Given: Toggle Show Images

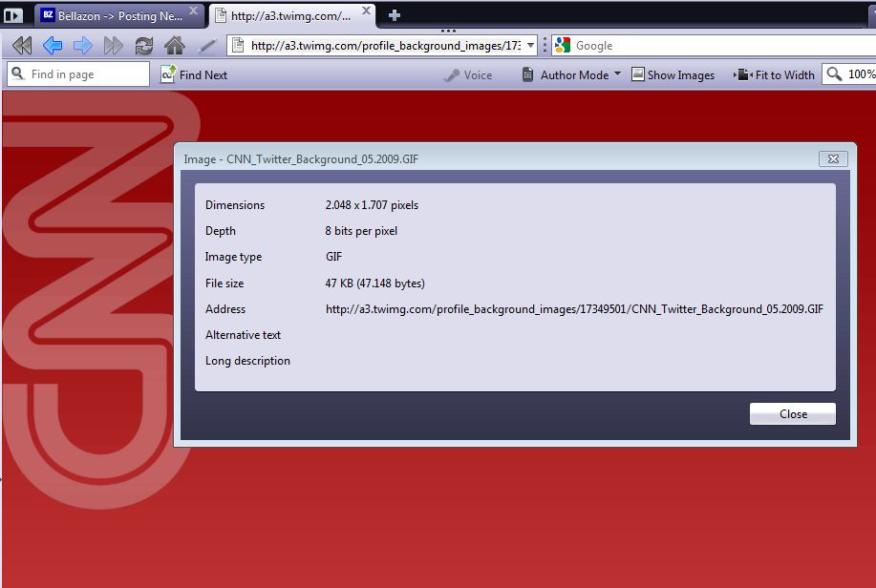Looking at the screenshot, I should [673, 74].
